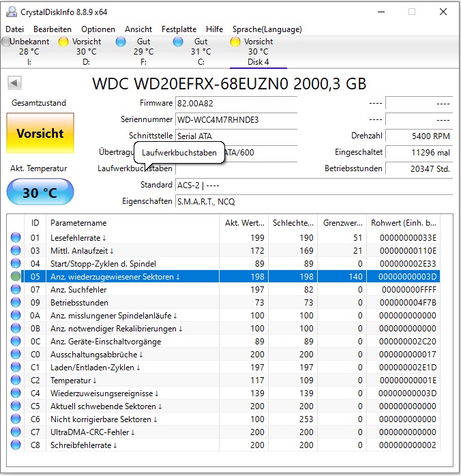Click the Rohwert column header
The width and height of the screenshot is (461, 476).
(403, 223)
